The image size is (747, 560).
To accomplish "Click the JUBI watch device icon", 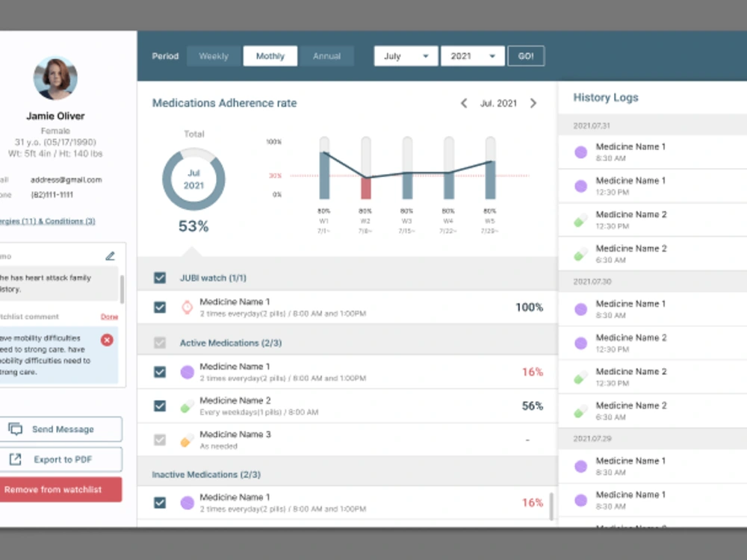I will [x=187, y=307].
